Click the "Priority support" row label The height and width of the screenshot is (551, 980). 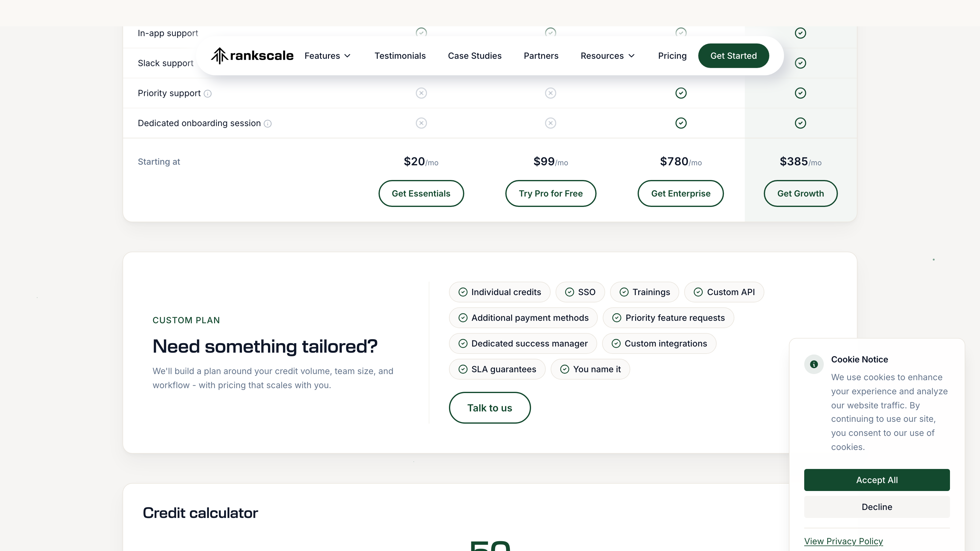(x=169, y=94)
